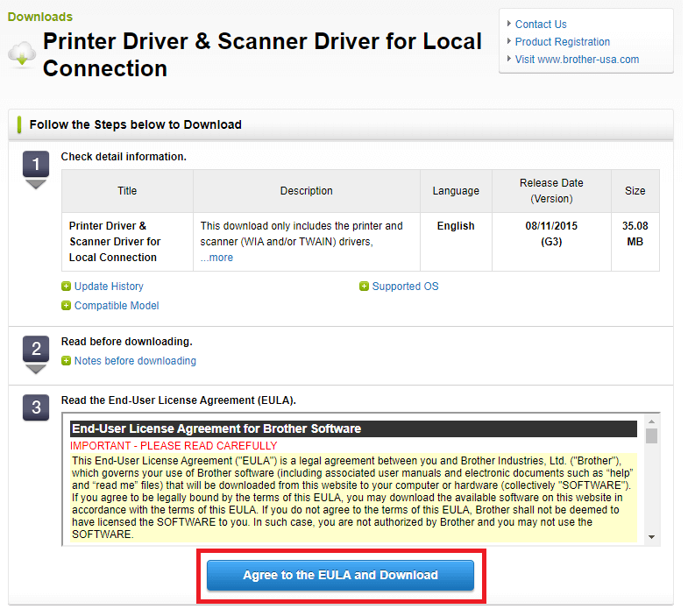Open the Downloads breadcrumb link
The height and width of the screenshot is (616, 688).
40,17
